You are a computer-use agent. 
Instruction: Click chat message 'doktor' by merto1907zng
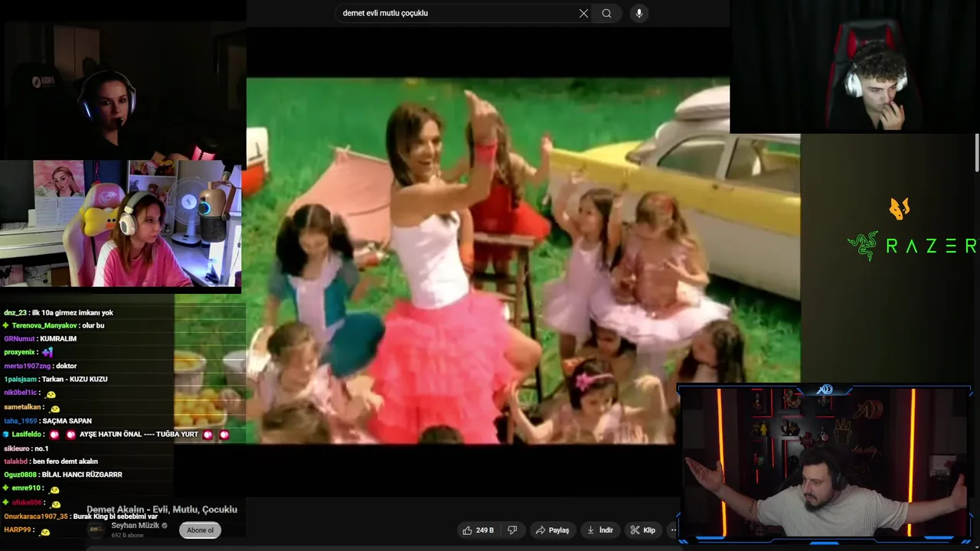click(67, 366)
